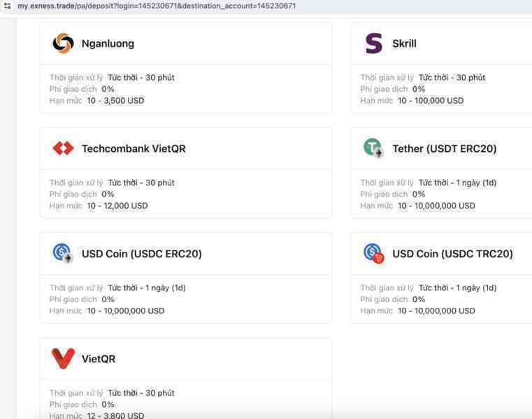Screen dimensions: 532x419
Task: Click the site settings icon in address bar
Action: click(x=8, y=6)
